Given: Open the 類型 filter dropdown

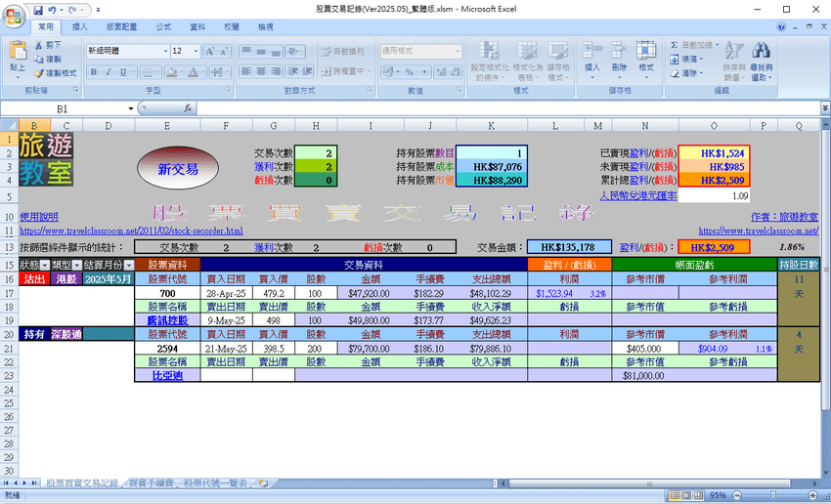Looking at the screenshot, I should pos(77,266).
